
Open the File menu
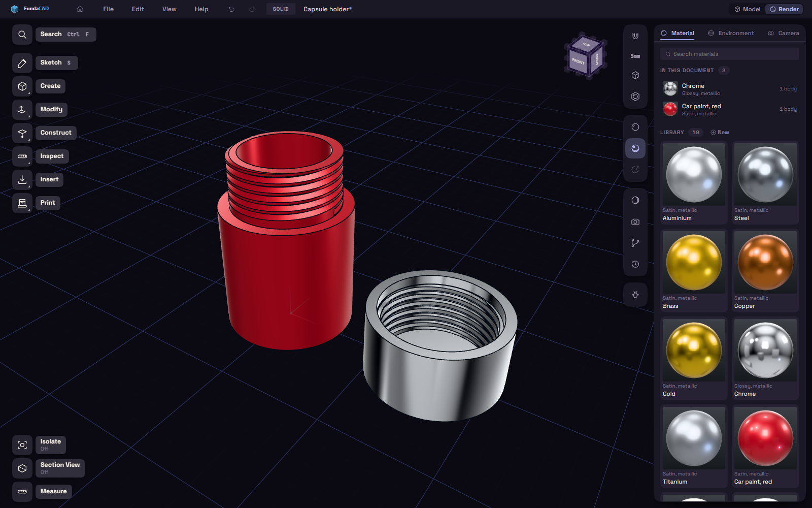[108, 9]
